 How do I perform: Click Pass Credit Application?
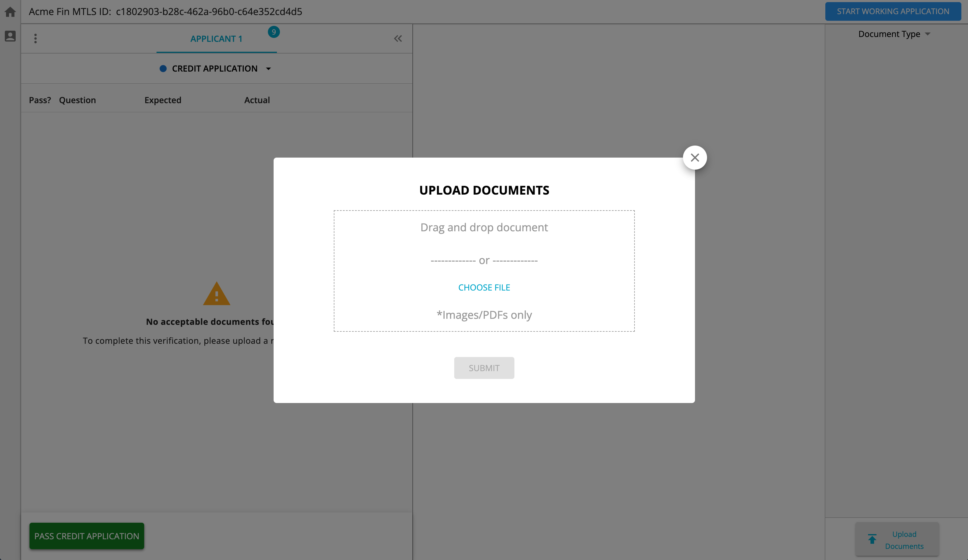86,536
